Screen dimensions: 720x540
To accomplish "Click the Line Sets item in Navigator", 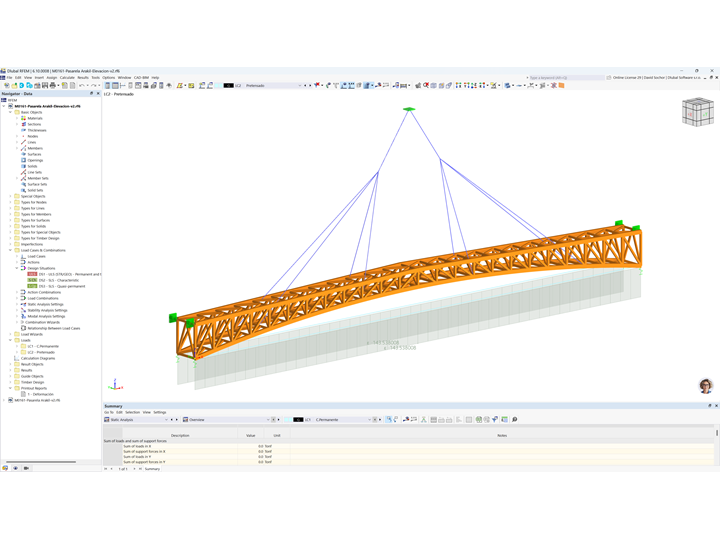I will tap(34, 172).
